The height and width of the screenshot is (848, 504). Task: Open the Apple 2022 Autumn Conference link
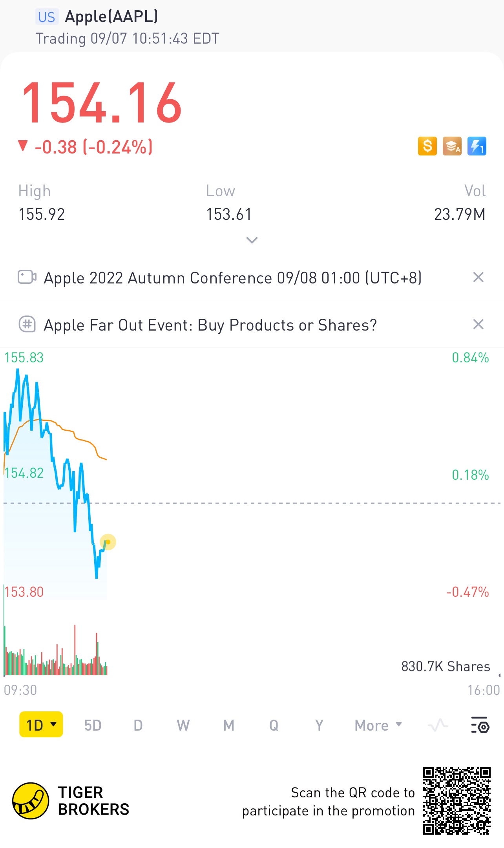pos(232,278)
